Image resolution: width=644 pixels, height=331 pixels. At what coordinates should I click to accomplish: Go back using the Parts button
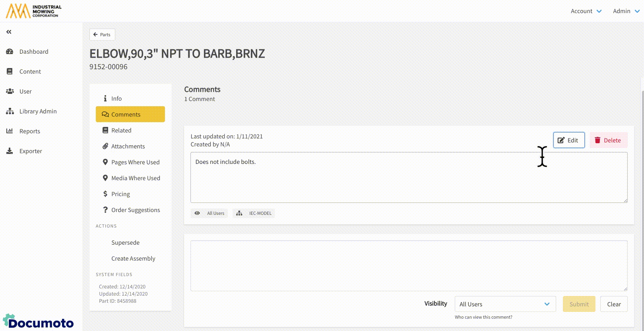tap(102, 35)
